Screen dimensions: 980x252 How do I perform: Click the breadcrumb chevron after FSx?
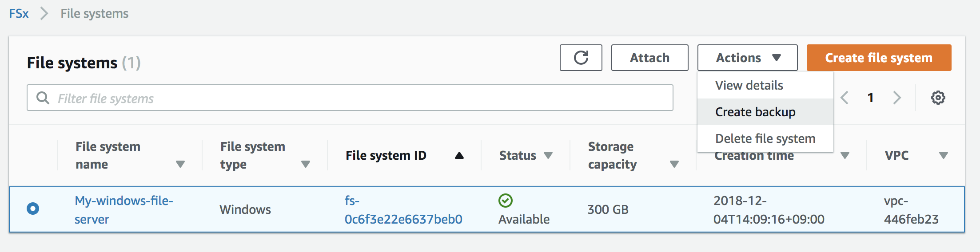(x=44, y=13)
